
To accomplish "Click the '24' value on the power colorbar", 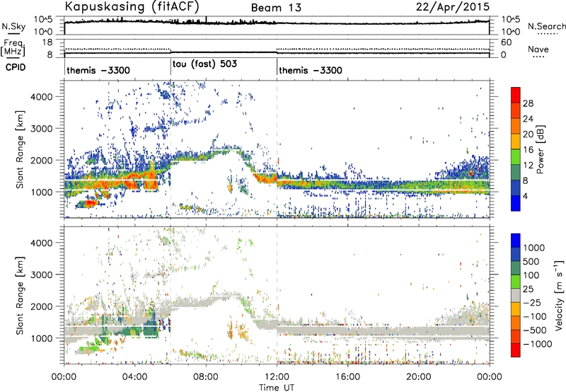I will coord(528,119).
